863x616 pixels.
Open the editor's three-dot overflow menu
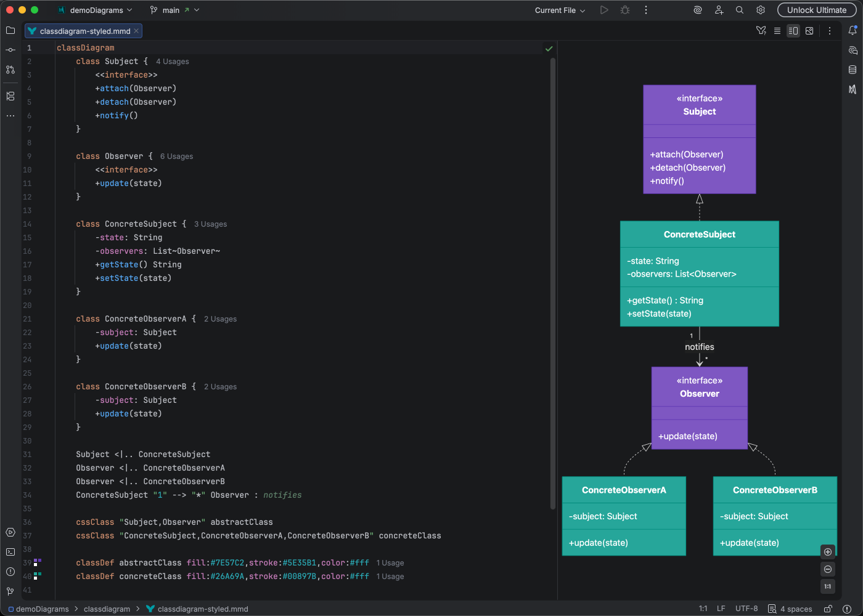click(x=830, y=30)
